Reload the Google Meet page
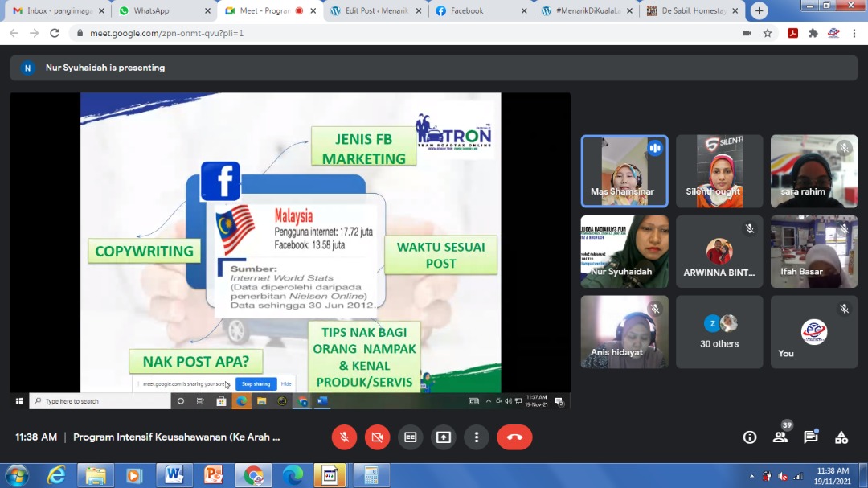This screenshot has width=868, height=488. pos(55,33)
